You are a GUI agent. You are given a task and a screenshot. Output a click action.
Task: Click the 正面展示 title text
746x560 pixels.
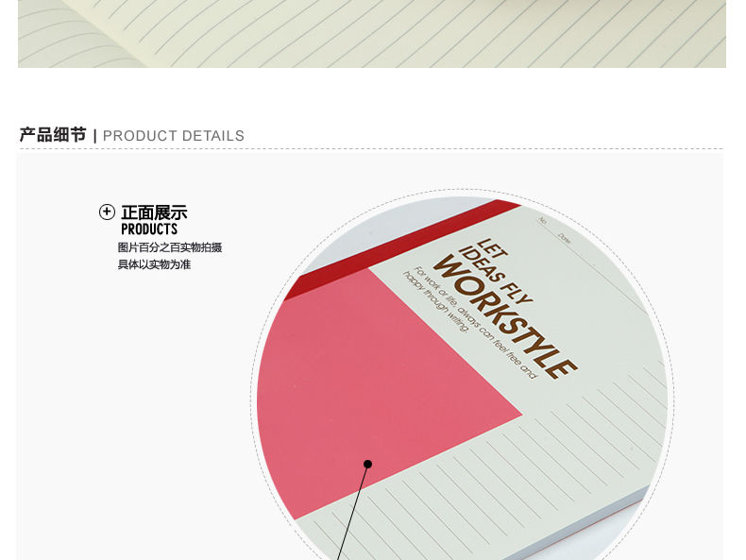click(154, 212)
